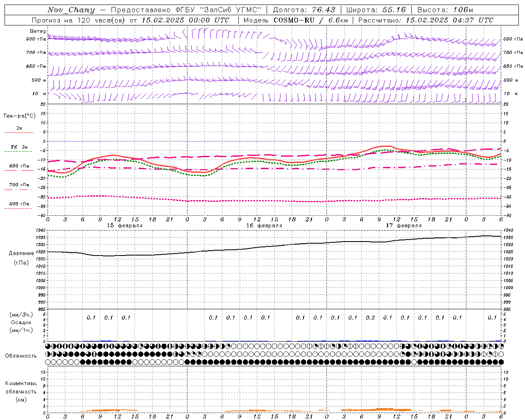
Task: Click the right-side 500 гПа wind label
Action: [x=513, y=39]
